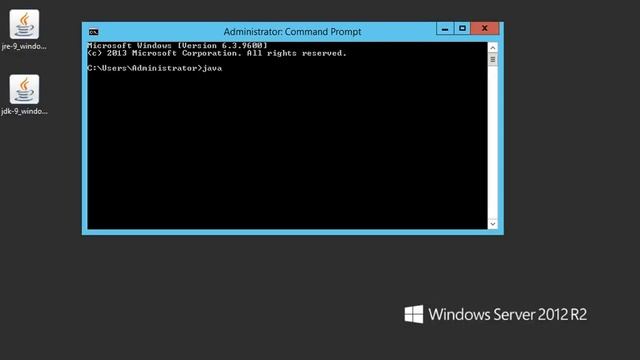Click the Microsoft Windows version line
The height and width of the screenshot is (360, 640).
(x=177, y=45)
